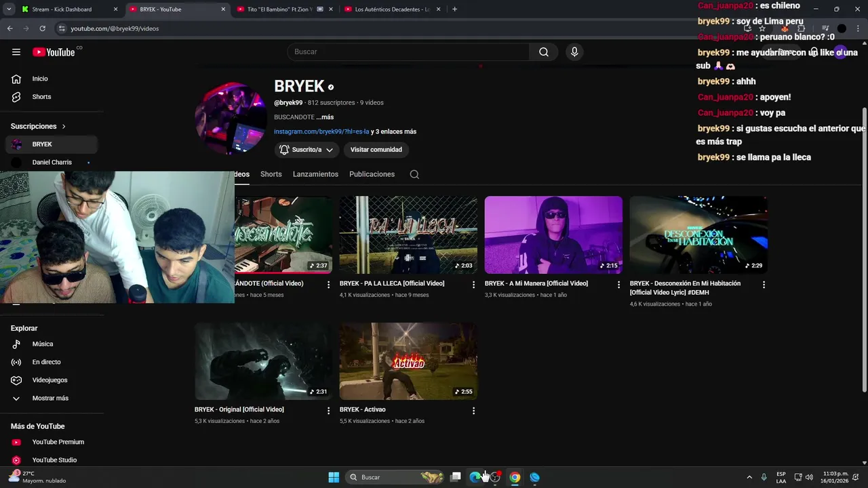Screen dimensions: 868x488
Task: Open Google Chrome from the taskbar
Action: (x=515, y=477)
